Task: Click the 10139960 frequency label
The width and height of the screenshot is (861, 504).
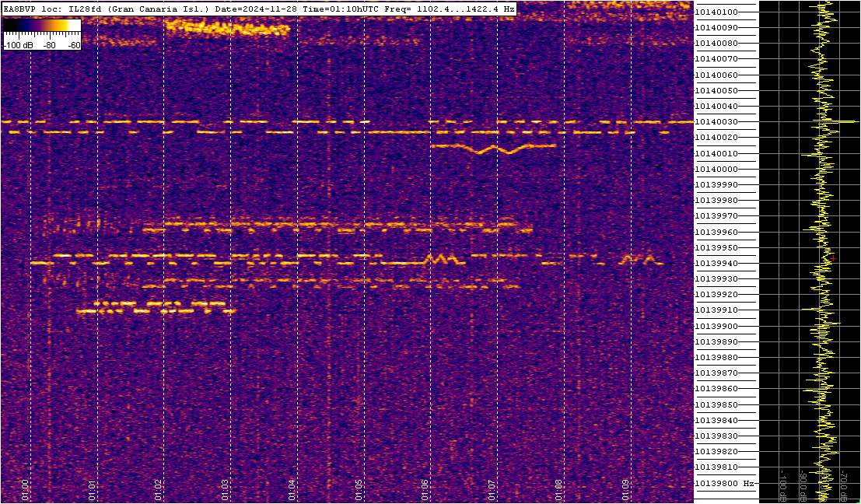Action: pos(716,233)
